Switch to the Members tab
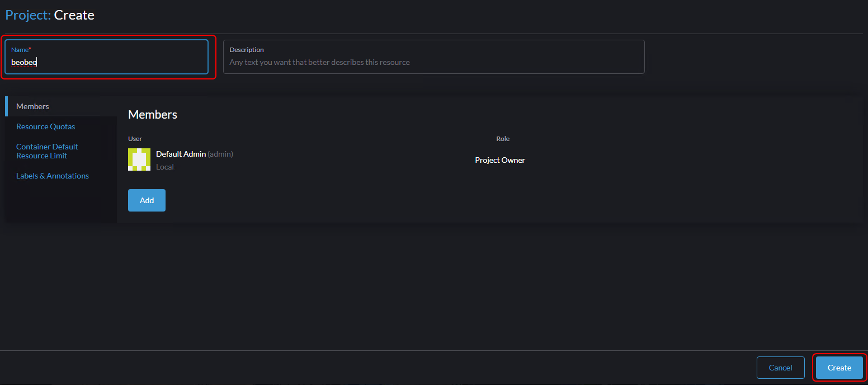The height and width of the screenshot is (385, 868). tap(32, 106)
